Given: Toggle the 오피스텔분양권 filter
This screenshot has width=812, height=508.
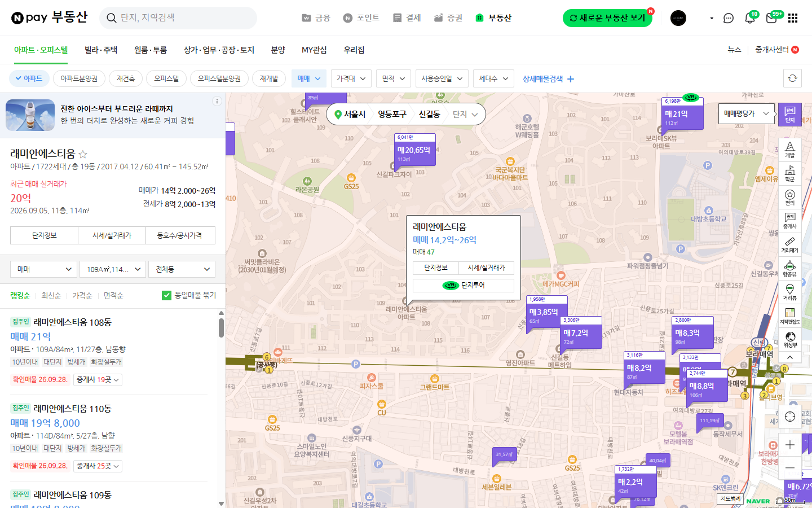Looking at the screenshot, I should click(x=219, y=78).
